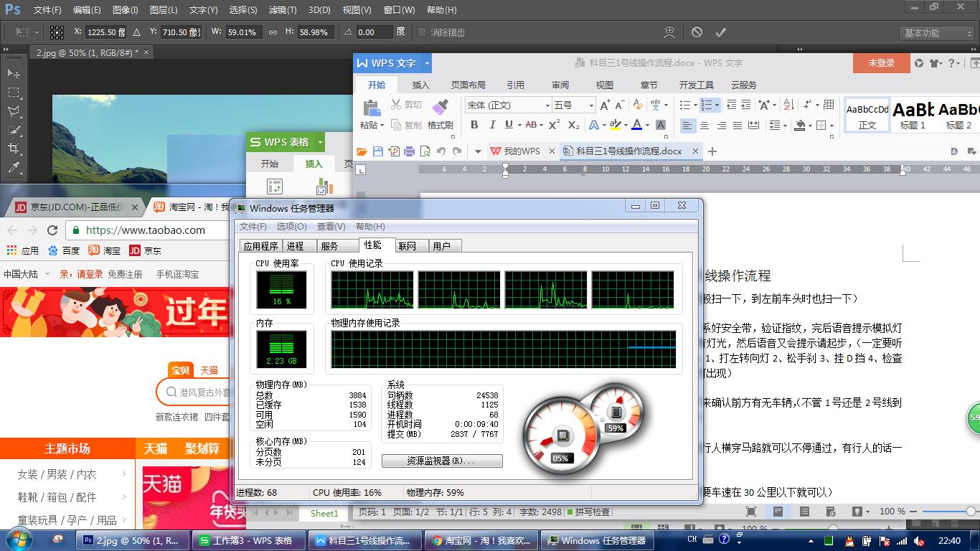Click the 资源监视器 button in Task Manager
Image resolution: width=980 pixels, height=551 pixels.
441,461
